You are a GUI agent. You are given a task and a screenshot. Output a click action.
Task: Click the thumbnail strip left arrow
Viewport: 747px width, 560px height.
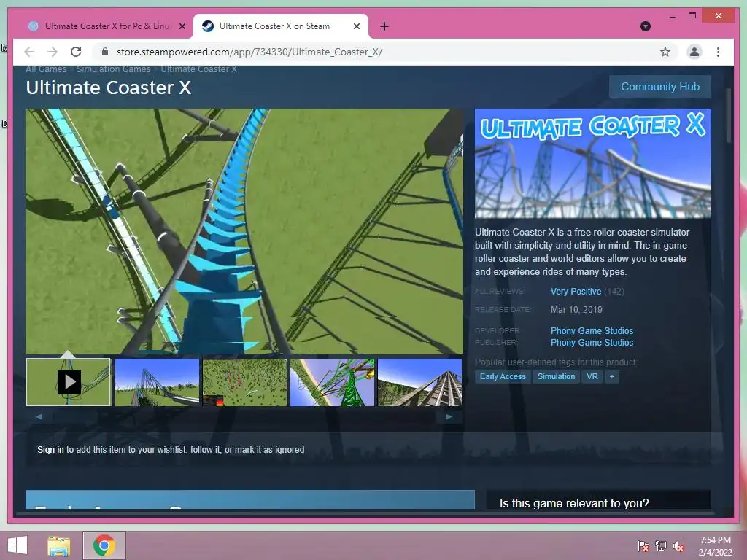pyautogui.click(x=39, y=416)
